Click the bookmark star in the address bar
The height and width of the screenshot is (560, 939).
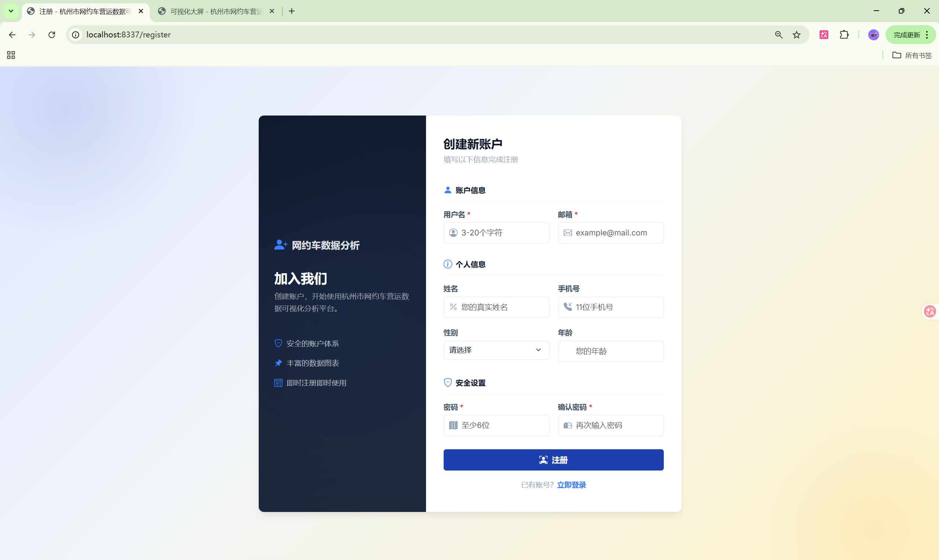[x=797, y=34]
